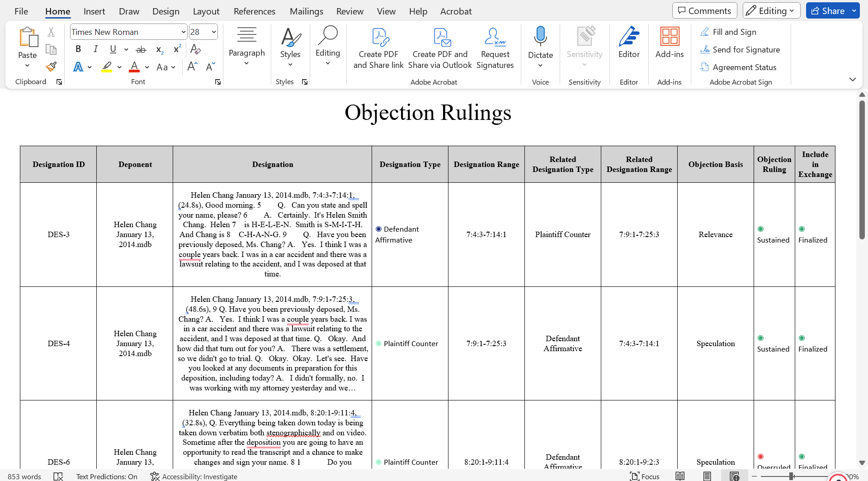Viewport: 868px width, 481px height.
Task: Click Create PDF and Share link
Action: [378, 48]
